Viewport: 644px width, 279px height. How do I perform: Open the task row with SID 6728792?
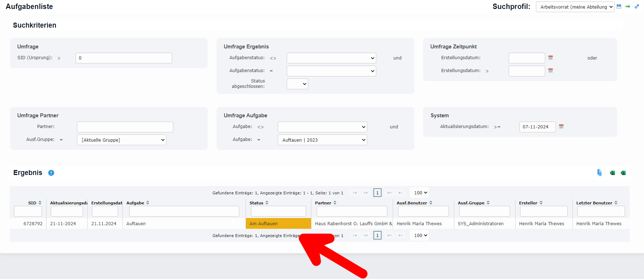[x=33, y=223]
